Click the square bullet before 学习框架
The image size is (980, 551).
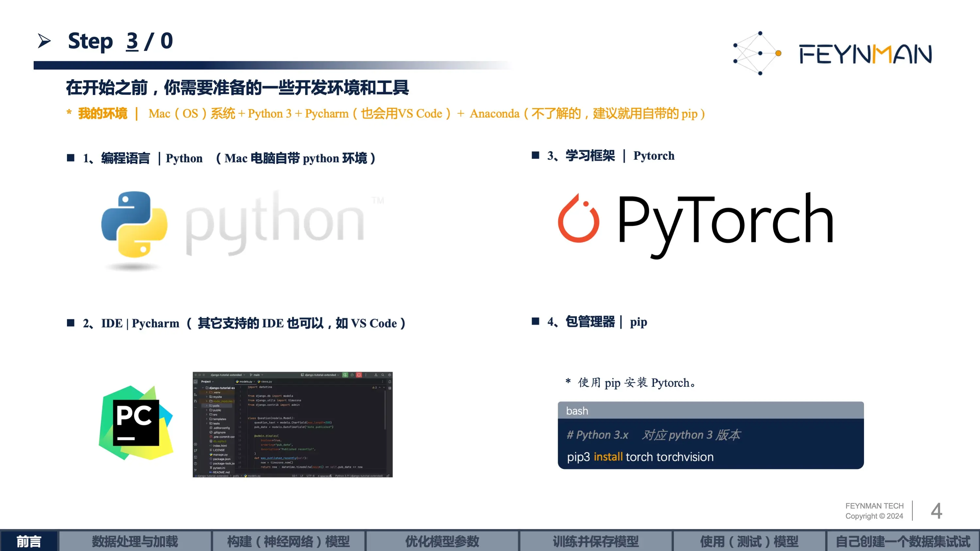pyautogui.click(x=535, y=155)
